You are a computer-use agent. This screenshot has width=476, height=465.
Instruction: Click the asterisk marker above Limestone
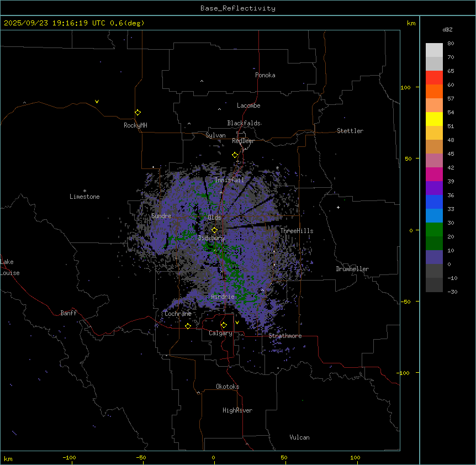(x=84, y=191)
